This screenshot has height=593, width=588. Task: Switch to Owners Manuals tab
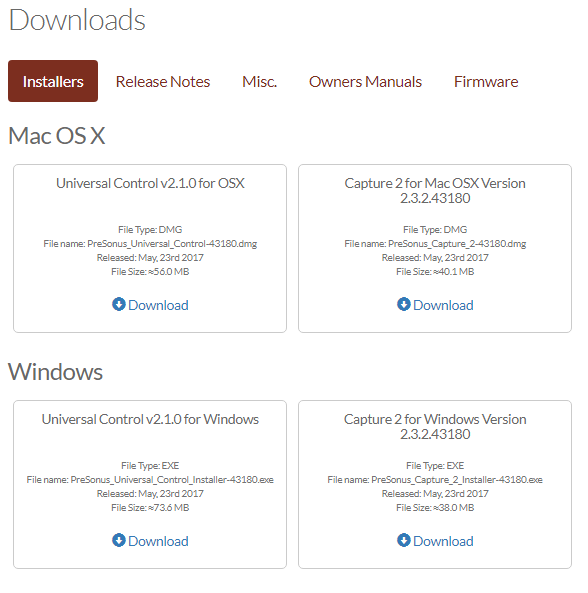[x=365, y=82]
